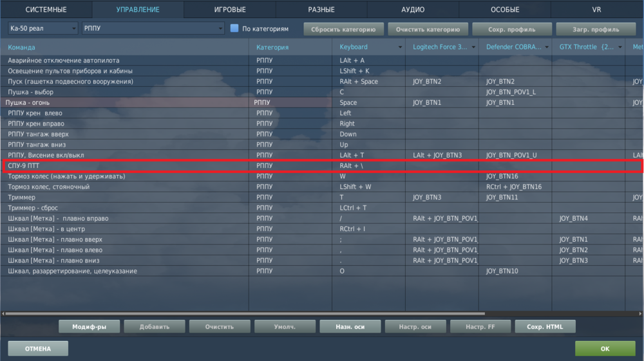Expand the РППУ category dropdown
This screenshot has height=361, width=644.
point(153,28)
